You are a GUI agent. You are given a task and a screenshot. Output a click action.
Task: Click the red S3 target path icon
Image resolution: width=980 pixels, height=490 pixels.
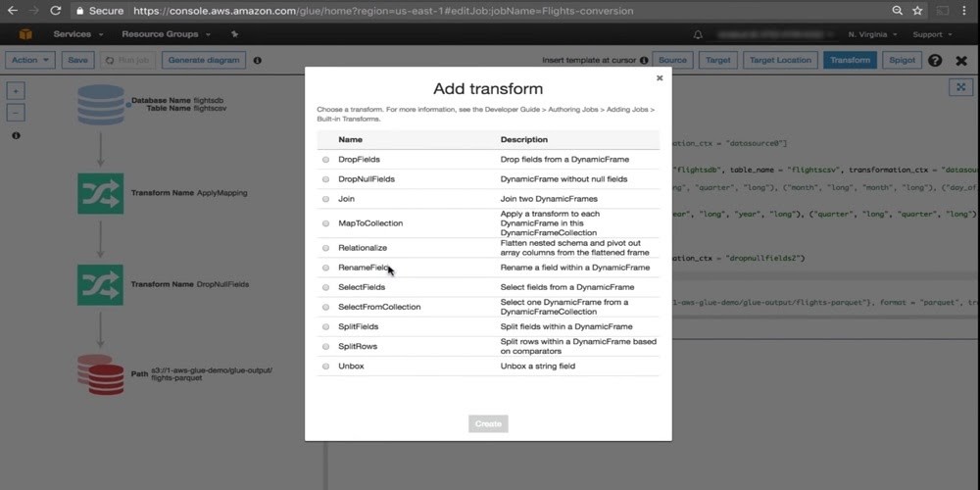[x=100, y=374]
